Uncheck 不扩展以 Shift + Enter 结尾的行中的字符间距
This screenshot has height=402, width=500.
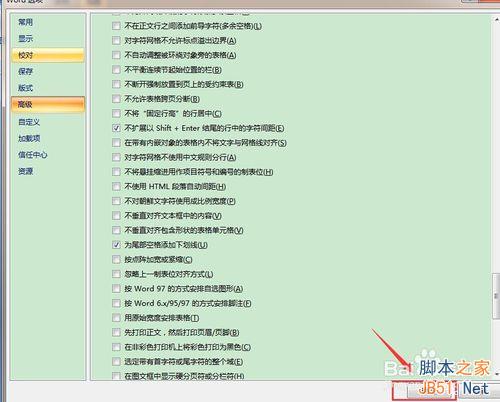point(116,128)
